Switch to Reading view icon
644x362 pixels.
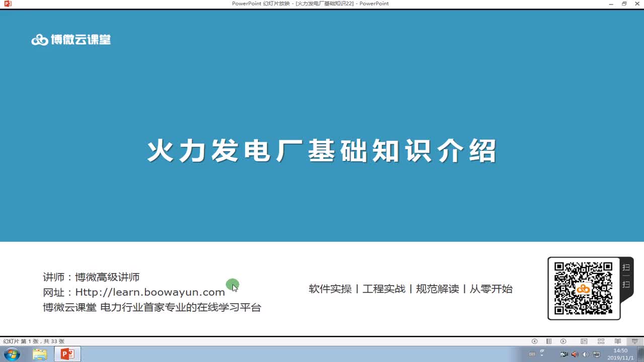pos(618,341)
